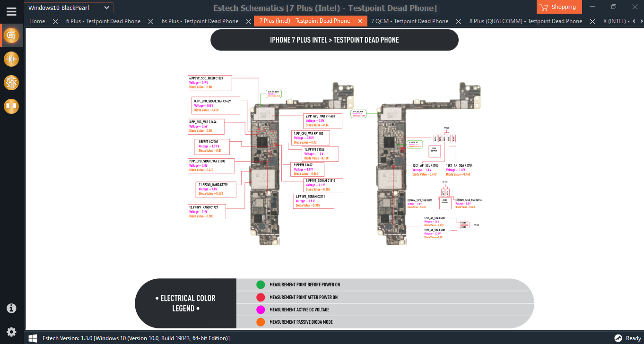This screenshot has height=344, width=644.
Task: Open the hamburger menu
Action: coord(11,11)
